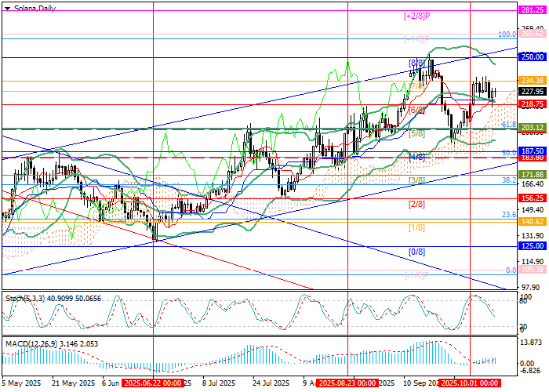
Task: Select the 2025.08.23 00:00 date marker
Action: [x=347, y=383]
